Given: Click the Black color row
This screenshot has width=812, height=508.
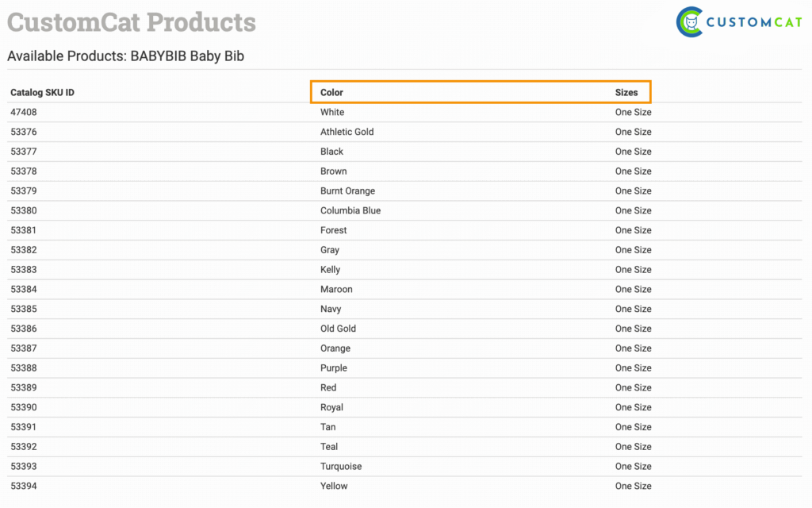Looking at the screenshot, I should pos(331,152).
